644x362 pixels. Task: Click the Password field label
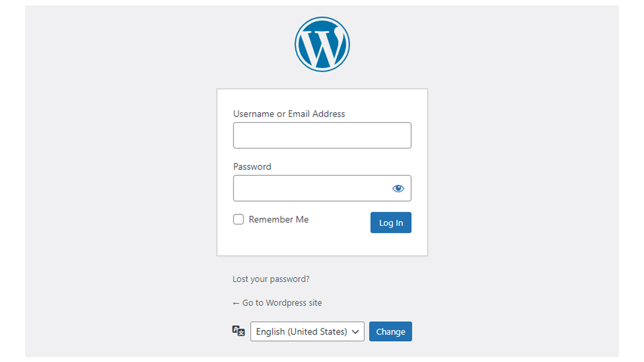252,167
